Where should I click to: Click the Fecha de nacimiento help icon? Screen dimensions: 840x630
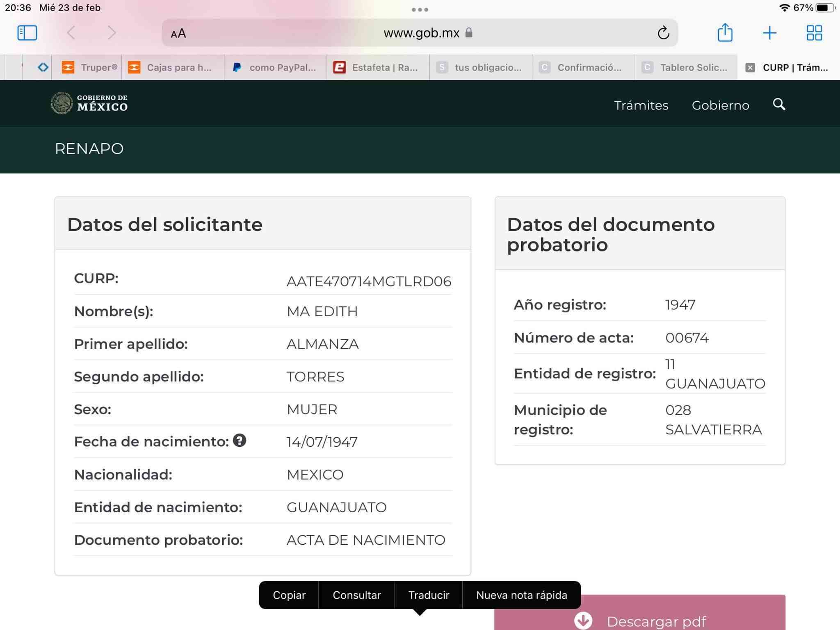pyautogui.click(x=240, y=441)
